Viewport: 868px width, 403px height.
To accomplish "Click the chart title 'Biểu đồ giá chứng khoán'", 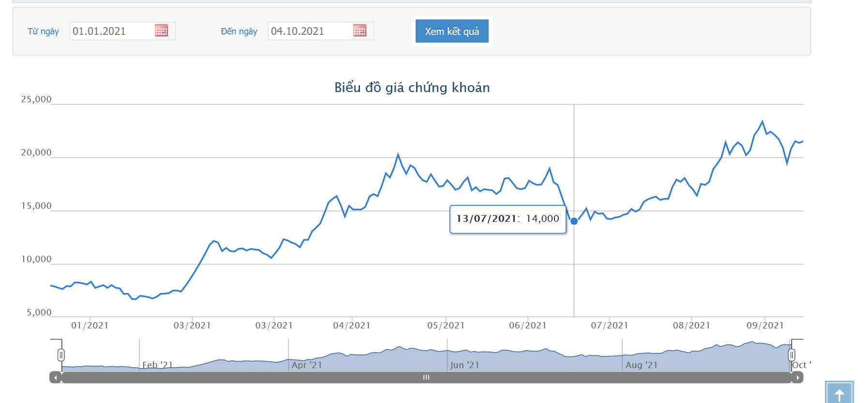I will [x=412, y=88].
